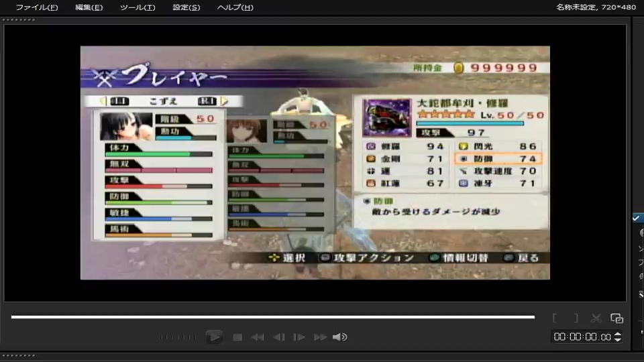Click こずえ's red 無双 bar
This screenshot has height=362, width=644.
pos(158,170)
